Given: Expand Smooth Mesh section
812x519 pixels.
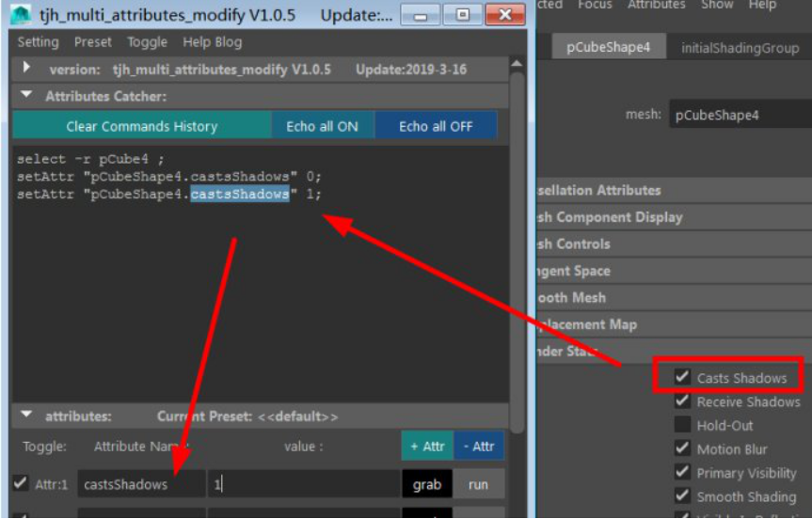Looking at the screenshot, I should click(x=675, y=297).
